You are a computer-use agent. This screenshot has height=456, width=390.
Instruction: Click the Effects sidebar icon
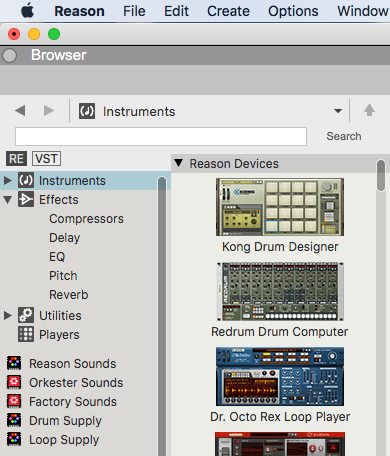pyautogui.click(x=26, y=199)
